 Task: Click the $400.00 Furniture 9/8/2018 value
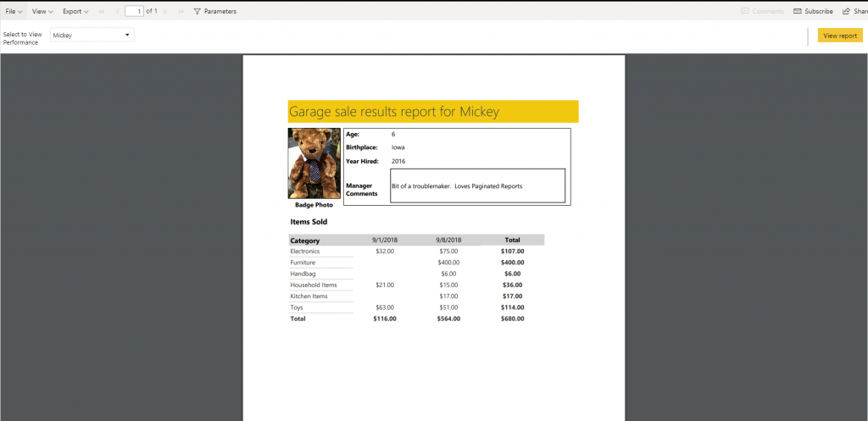tap(448, 263)
